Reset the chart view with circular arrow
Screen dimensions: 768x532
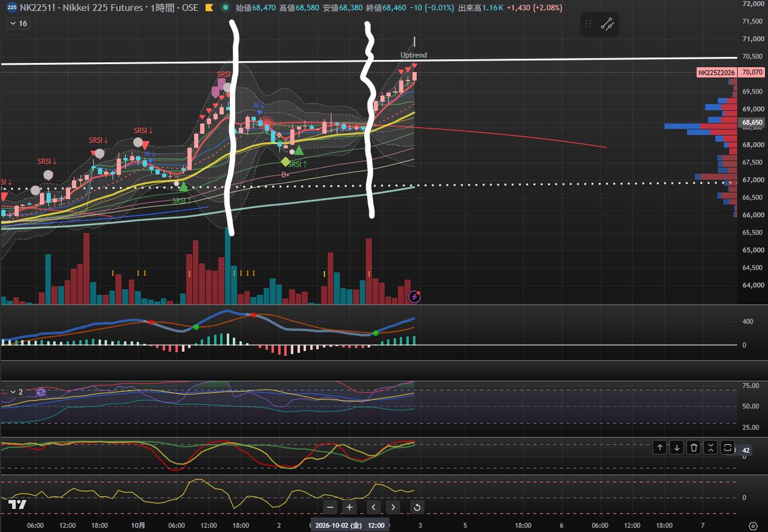pos(417,508)
